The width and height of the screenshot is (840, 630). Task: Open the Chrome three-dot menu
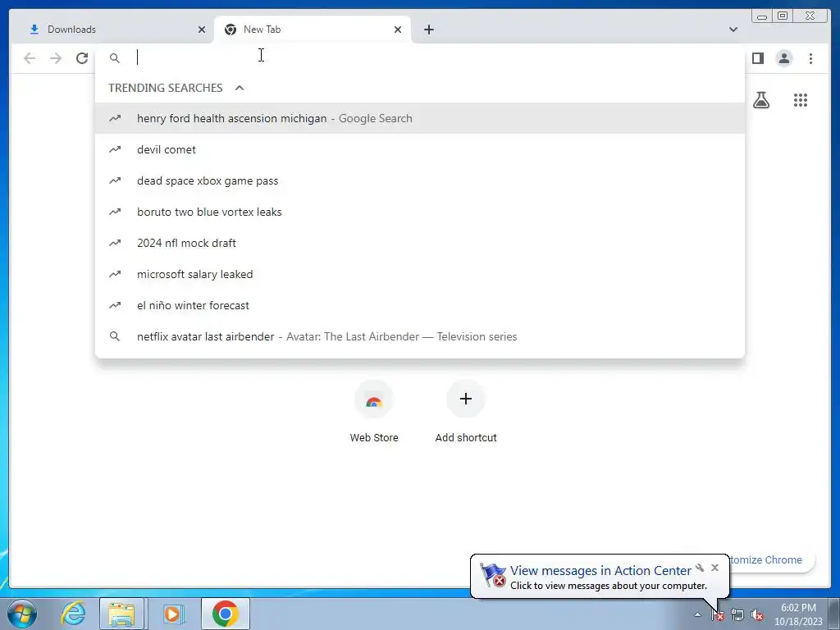point(810,58)
